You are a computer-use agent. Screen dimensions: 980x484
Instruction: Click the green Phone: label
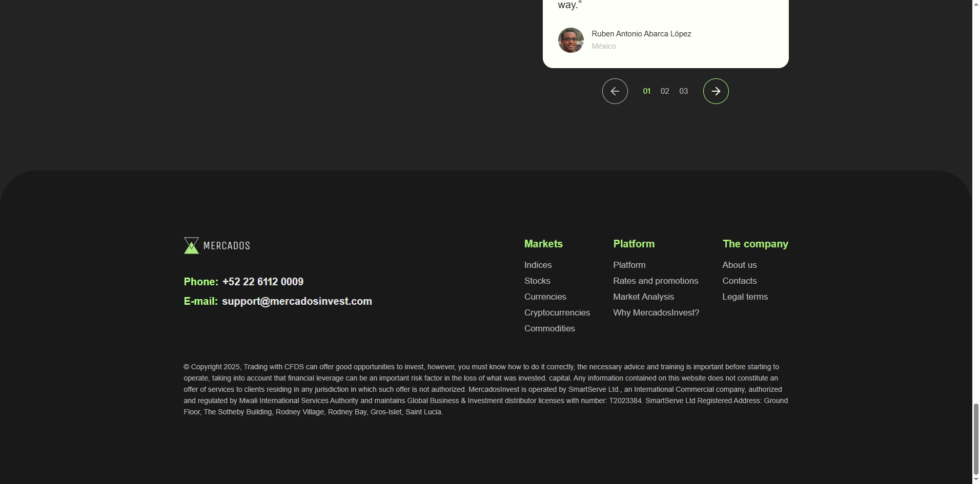[x=201, y=282]
